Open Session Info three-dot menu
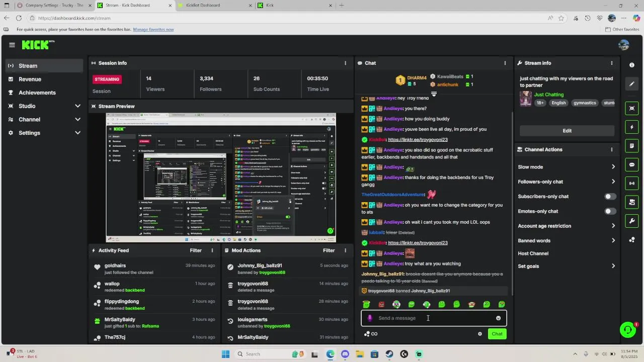The image size is (644, 362). 345,63
